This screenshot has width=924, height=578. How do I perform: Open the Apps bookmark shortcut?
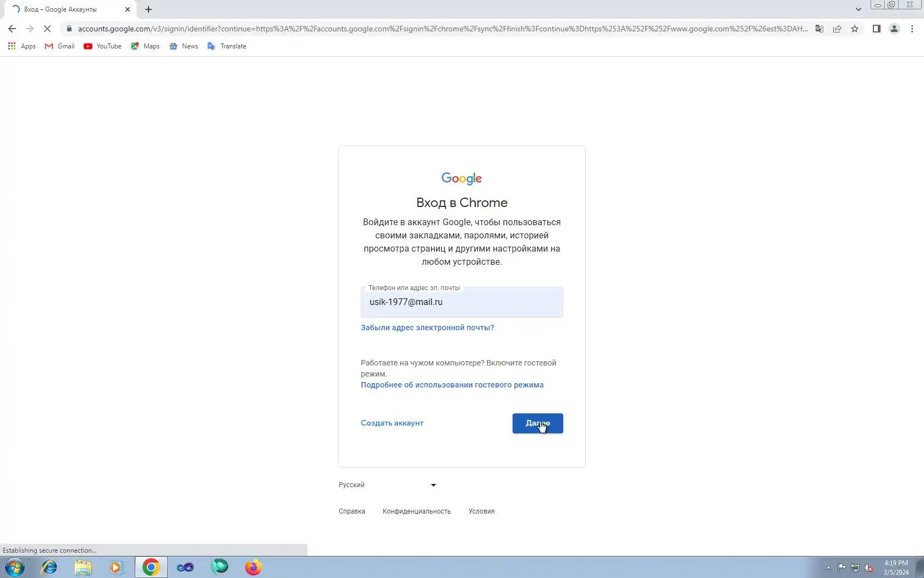[x=22, y=46]
